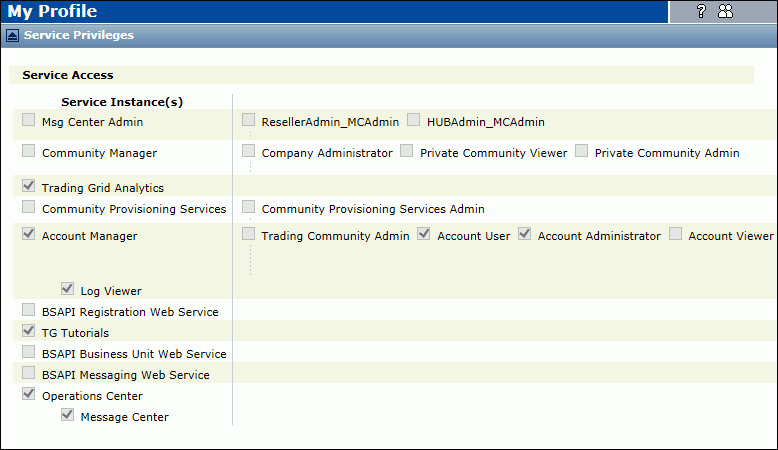Uncheck the Operations Center checkbox
The image size is (778, 450).
[x=29, y=395]
